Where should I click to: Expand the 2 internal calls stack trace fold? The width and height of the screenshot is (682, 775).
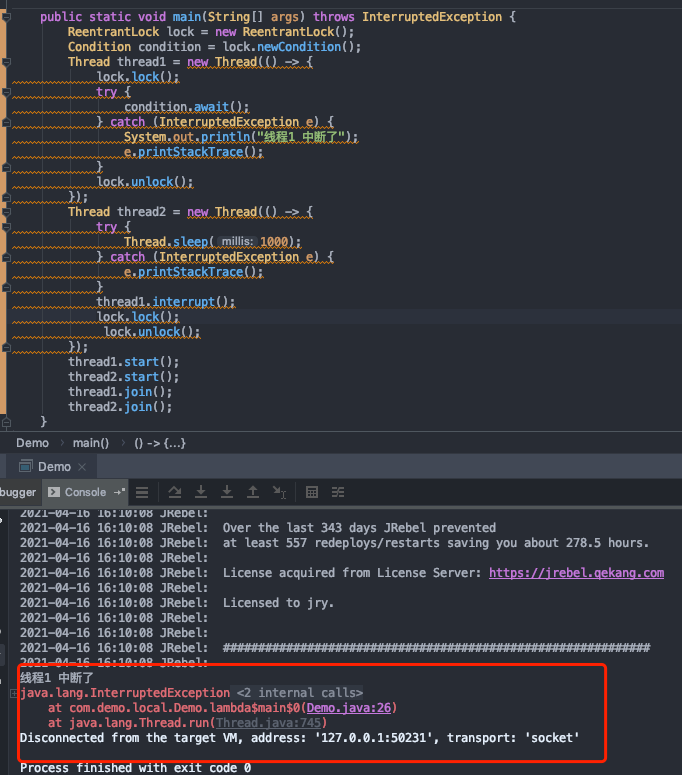click(14, 693)
